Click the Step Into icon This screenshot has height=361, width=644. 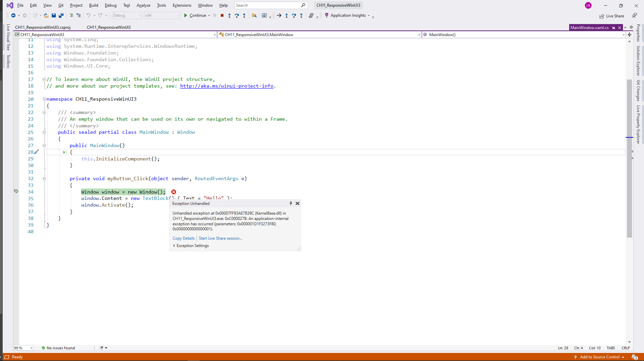[229, 15]
